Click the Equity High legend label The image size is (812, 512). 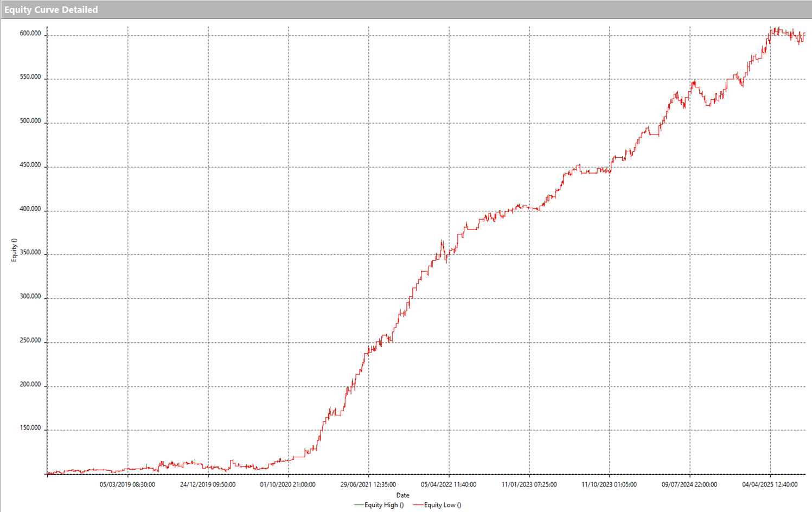point(383,505)
